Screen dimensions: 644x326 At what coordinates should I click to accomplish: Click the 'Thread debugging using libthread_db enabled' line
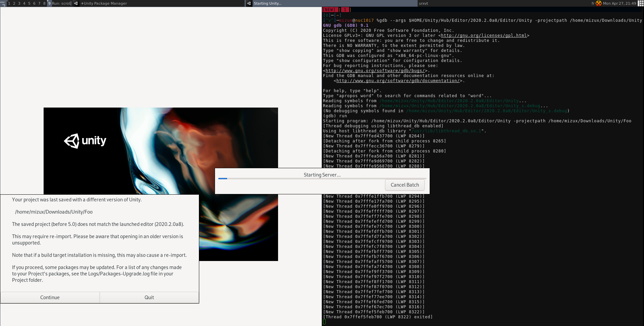tap(383, 126)
